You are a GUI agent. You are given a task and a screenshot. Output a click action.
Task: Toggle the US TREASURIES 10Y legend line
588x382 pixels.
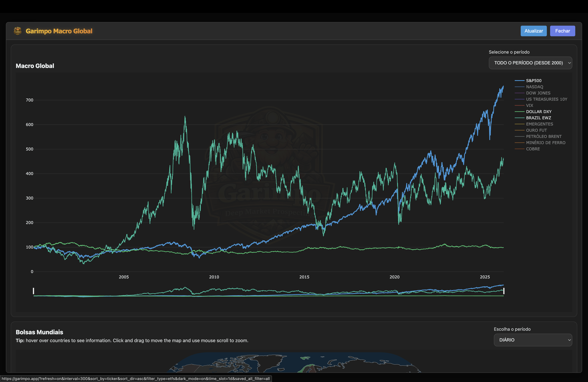coord(546,99)
